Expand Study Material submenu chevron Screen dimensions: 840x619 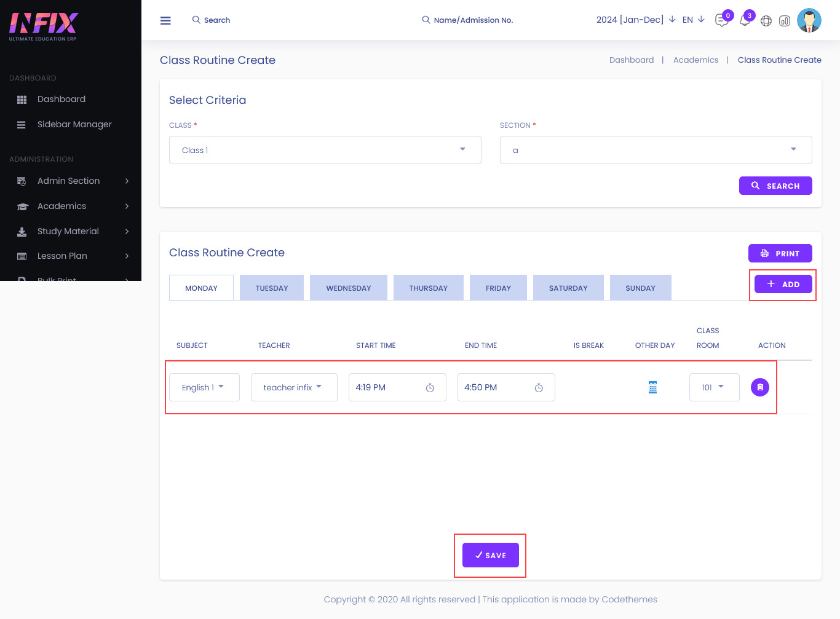click(x=127, y=231)
